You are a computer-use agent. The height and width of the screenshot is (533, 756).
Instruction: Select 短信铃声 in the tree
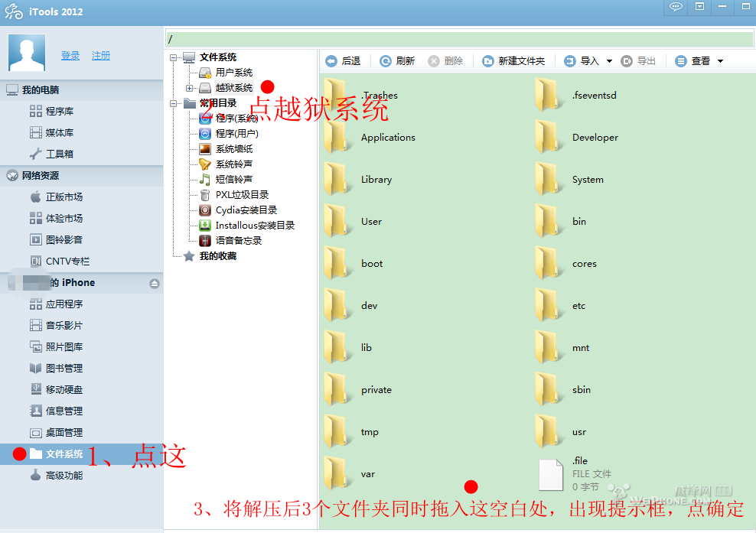[234, 179]
